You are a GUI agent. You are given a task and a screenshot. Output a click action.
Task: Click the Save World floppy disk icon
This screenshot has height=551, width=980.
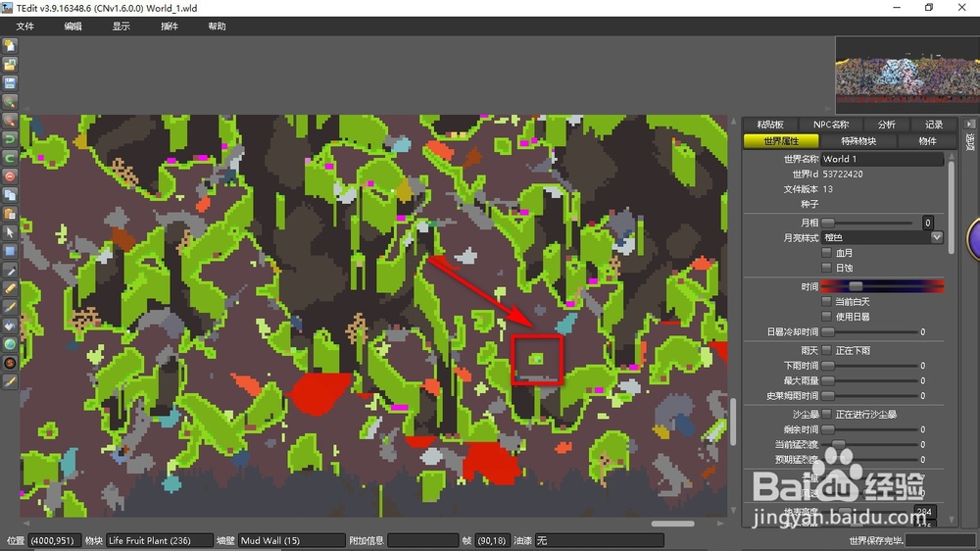click(10, 83)
